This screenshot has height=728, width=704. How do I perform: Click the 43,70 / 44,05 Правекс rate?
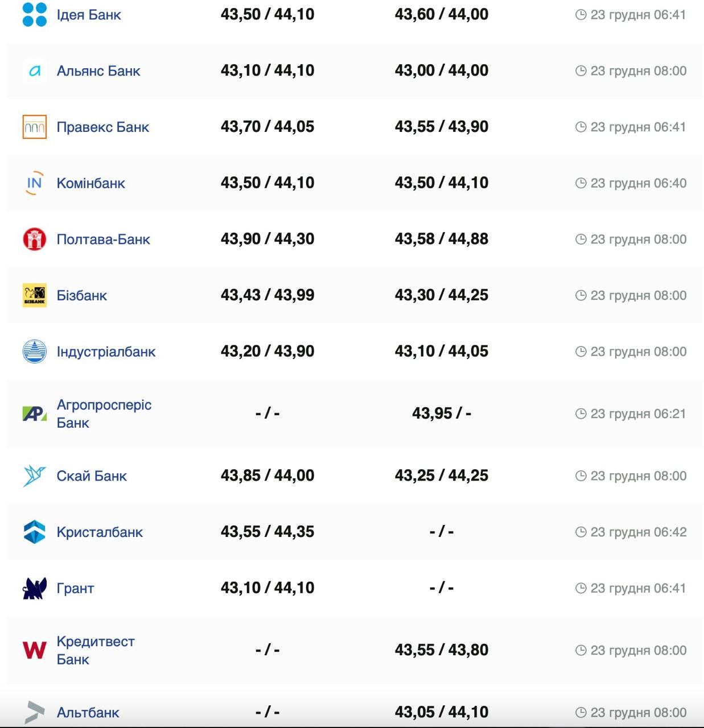pyautogui.click(x=267, y=126)
